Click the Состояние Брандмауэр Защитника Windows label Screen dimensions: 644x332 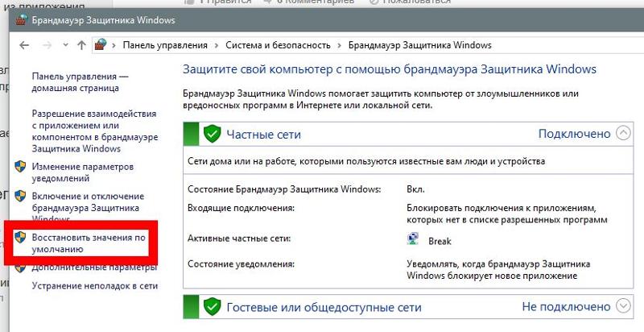point(284,189)
